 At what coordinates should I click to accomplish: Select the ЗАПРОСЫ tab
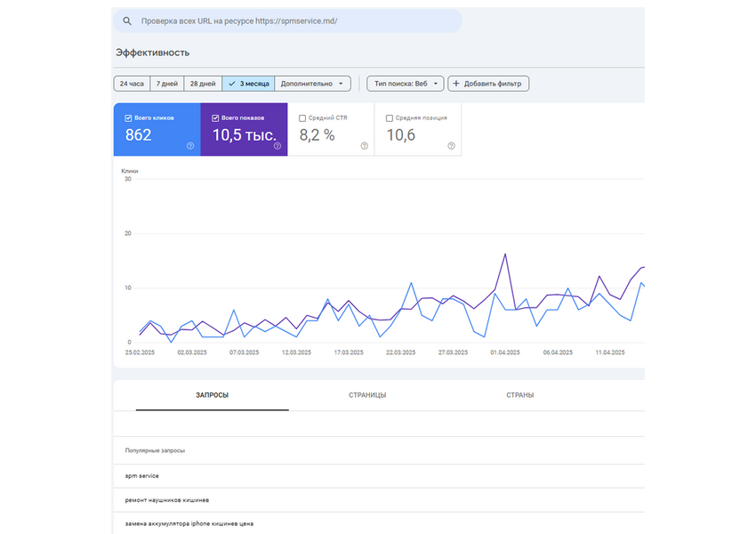point(212,394)
